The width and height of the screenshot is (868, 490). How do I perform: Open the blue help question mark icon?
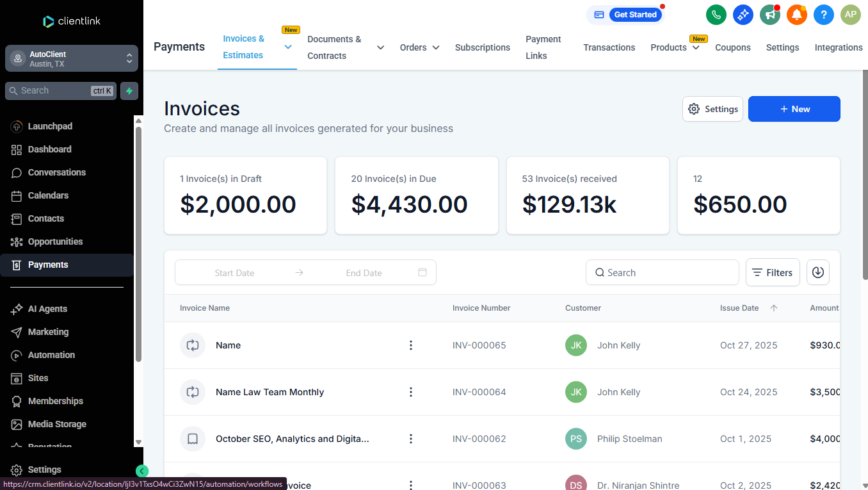click(824, 15)
